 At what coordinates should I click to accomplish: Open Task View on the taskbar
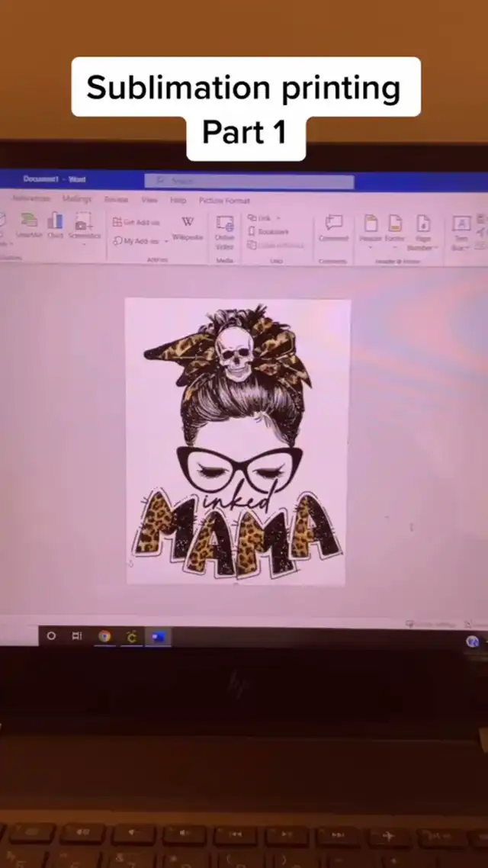click(77, 635)
